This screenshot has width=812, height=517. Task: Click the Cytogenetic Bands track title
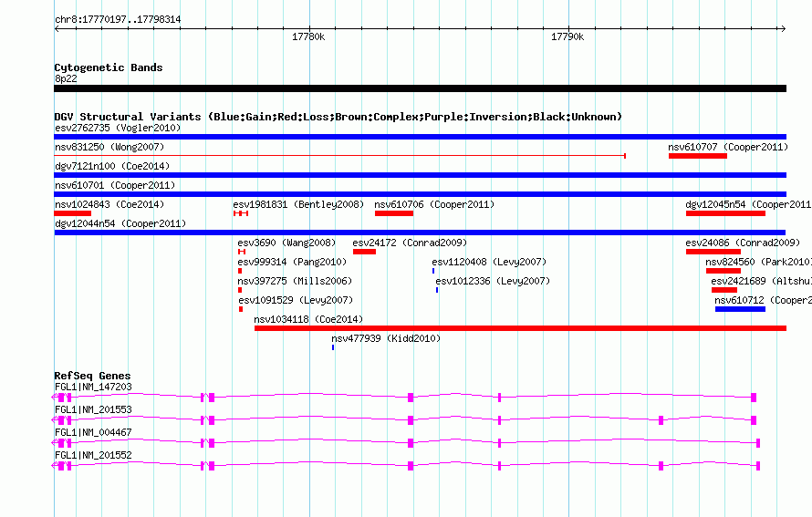point(109,67)
